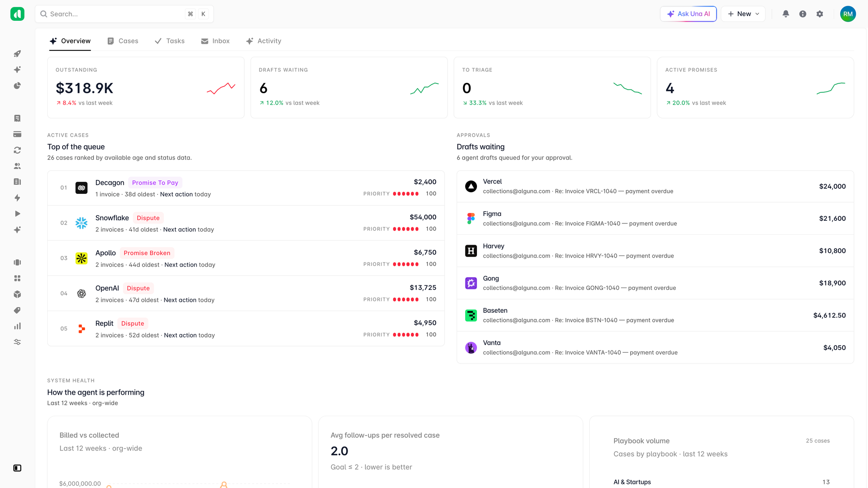Click the Gong draft amount $18,900
Image resolution: width=868 pixels, height=488 pixels.
832,283
